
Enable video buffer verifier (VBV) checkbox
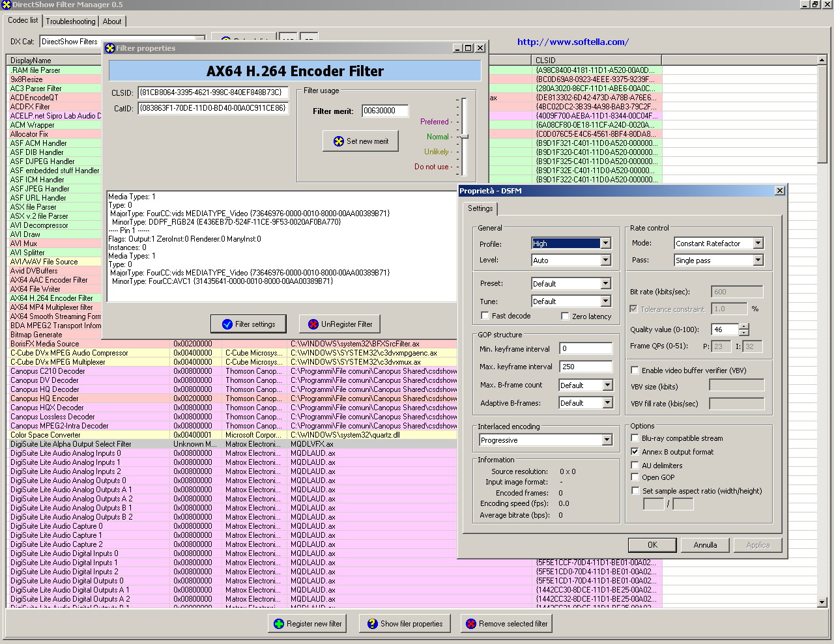click(635, 370)
